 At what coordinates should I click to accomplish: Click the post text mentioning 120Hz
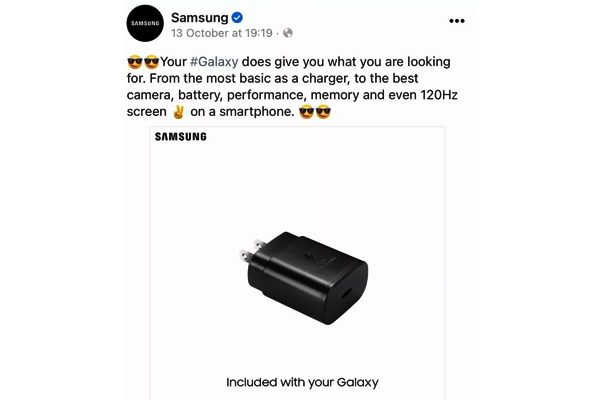(292, 95)
